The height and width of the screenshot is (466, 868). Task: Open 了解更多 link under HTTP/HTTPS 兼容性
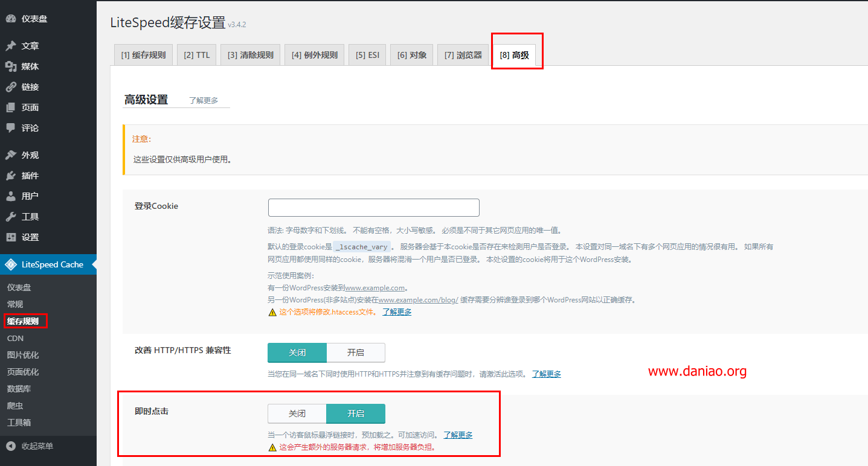point(546,374)
